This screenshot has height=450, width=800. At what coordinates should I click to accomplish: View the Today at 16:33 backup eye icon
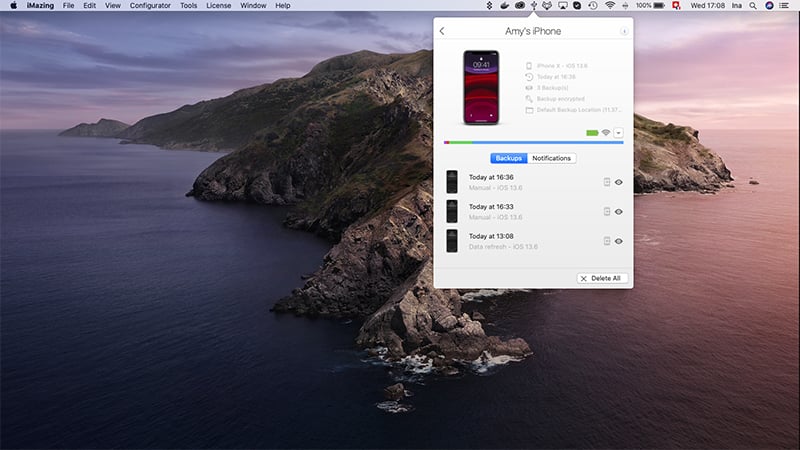[618, 212]
